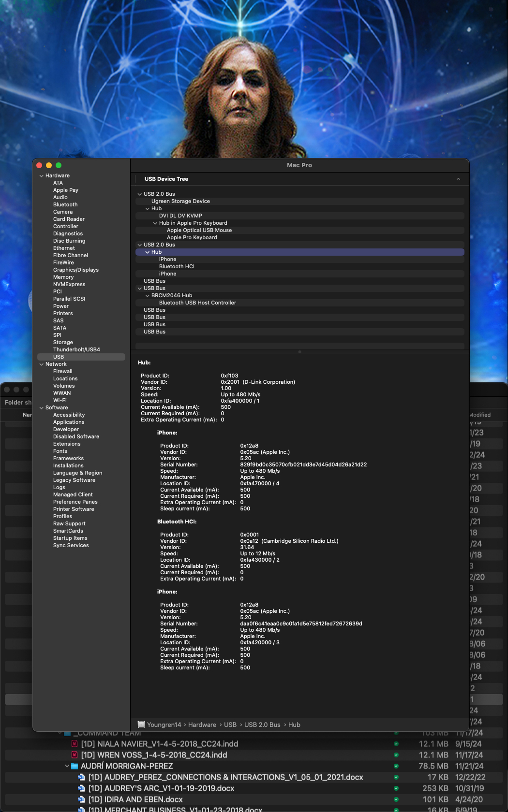Select Apple Pro Keyboard device row
The height and width of the screenshot is (812, 508).
coord(299,237)
